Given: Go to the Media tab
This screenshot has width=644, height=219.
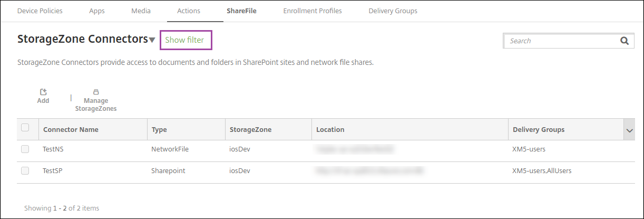Looking at the screenshot, I should 141,11.
